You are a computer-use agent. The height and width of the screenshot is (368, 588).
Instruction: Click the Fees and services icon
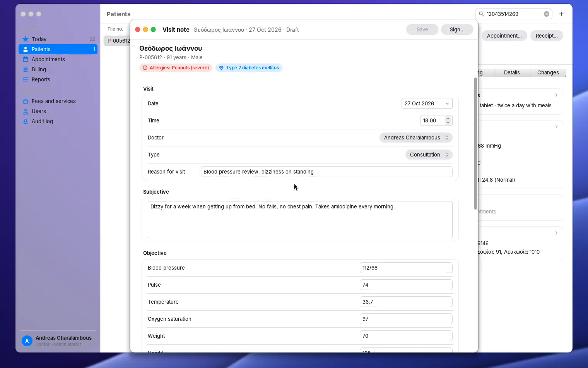tap(26, 101)
